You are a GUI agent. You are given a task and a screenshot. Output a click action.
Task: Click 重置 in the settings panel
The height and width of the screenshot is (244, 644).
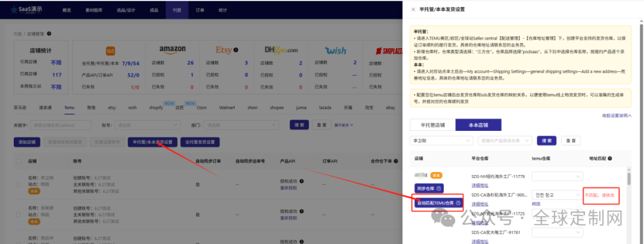(x=571, y=140)
